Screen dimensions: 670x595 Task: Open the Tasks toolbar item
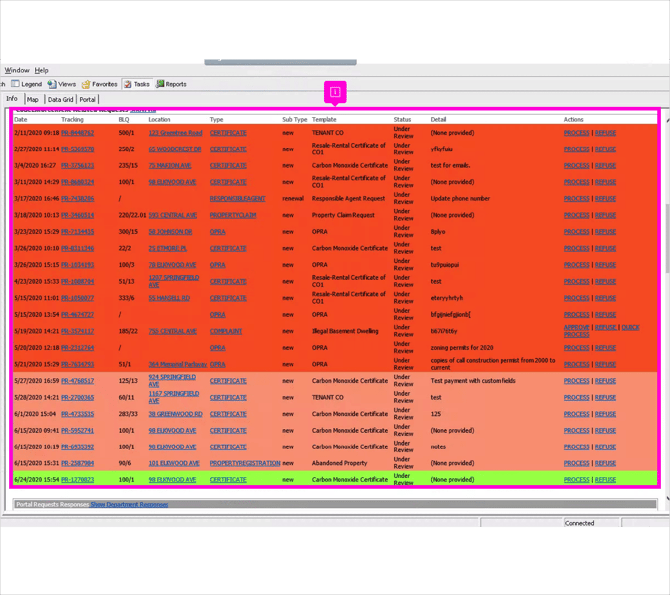pos(137,84)
